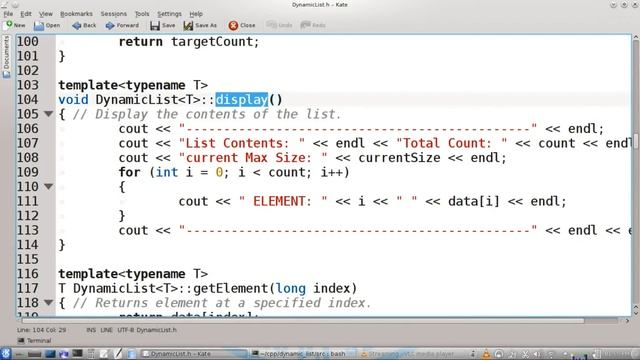
Task: Go Back using the toolbar arrow
Action: (x=84, y=25)
